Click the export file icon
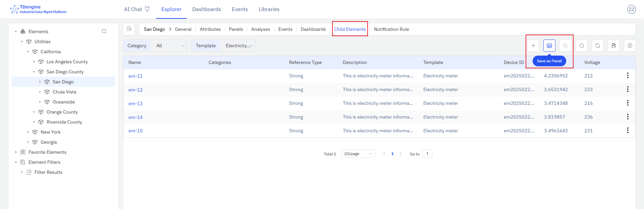This screenshot has width=644, height=209. pos(613,46)
